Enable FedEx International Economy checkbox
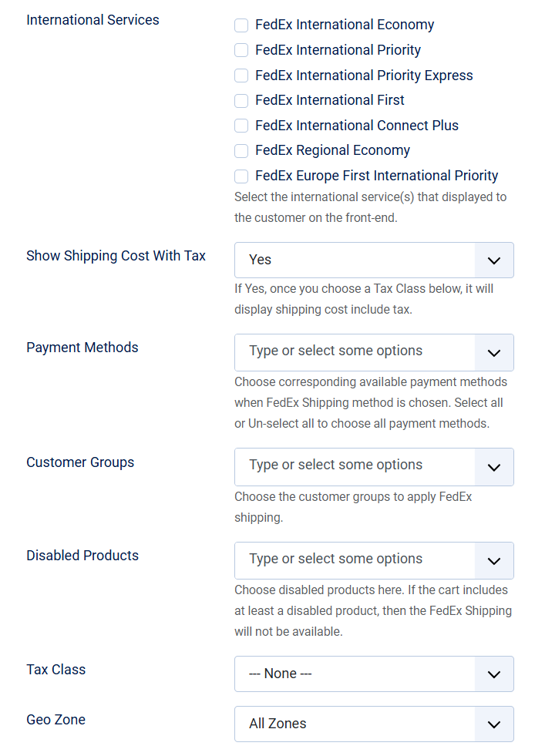Image resolution: width=535 pixels, height=756 pixels. (x=241, y=25)
